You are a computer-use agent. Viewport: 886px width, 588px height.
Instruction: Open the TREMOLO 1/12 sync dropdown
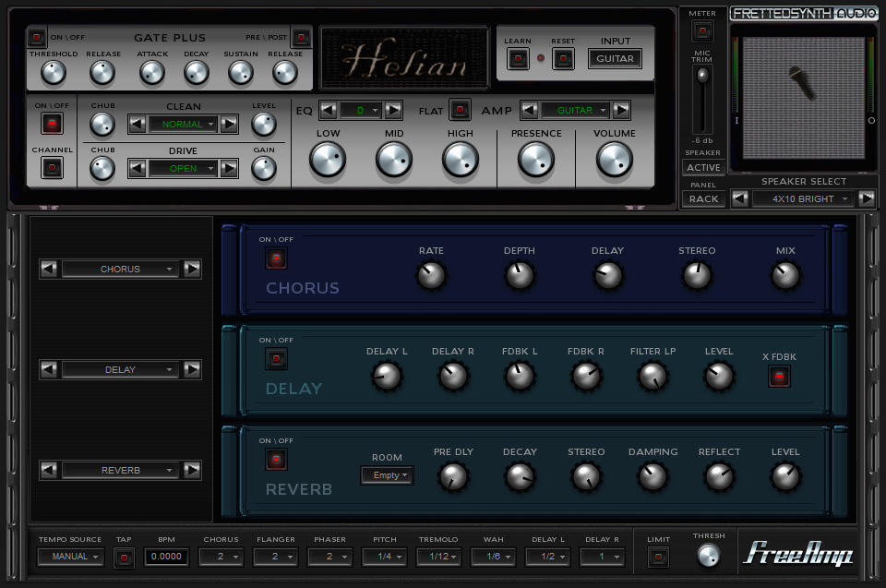[439, 557]
